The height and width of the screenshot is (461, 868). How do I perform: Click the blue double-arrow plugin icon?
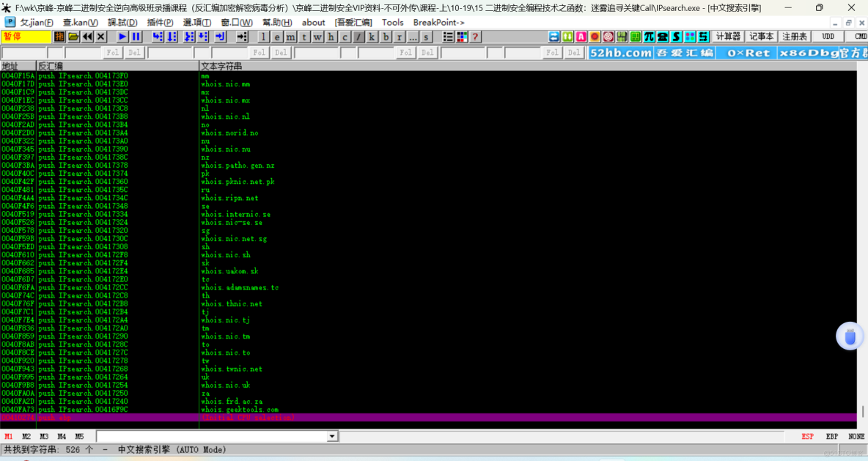pos(554,37)
